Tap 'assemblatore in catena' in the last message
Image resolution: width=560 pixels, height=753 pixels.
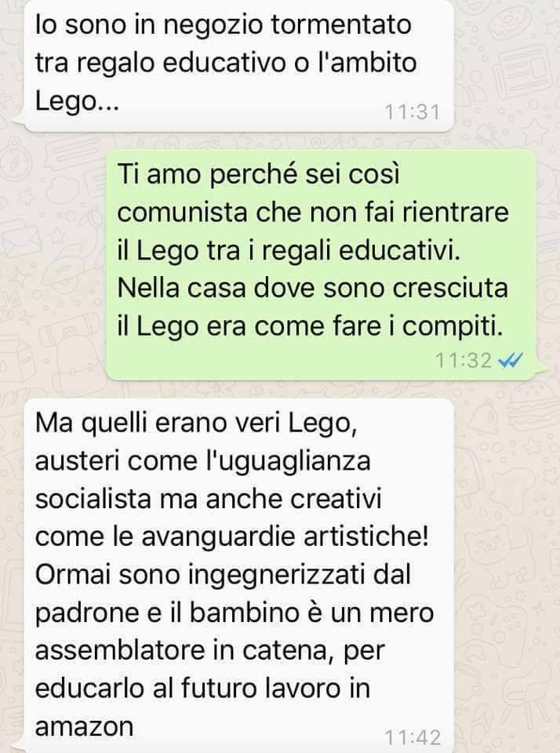tap(184, 651)
